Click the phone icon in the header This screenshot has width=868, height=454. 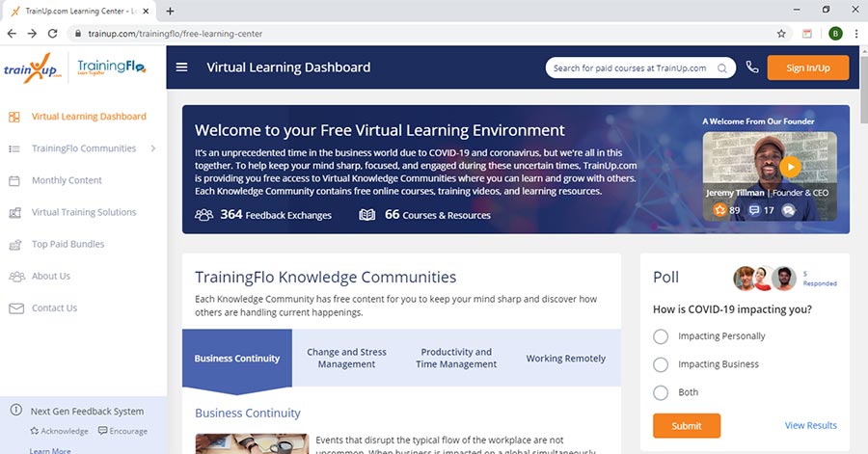[751, 67]
